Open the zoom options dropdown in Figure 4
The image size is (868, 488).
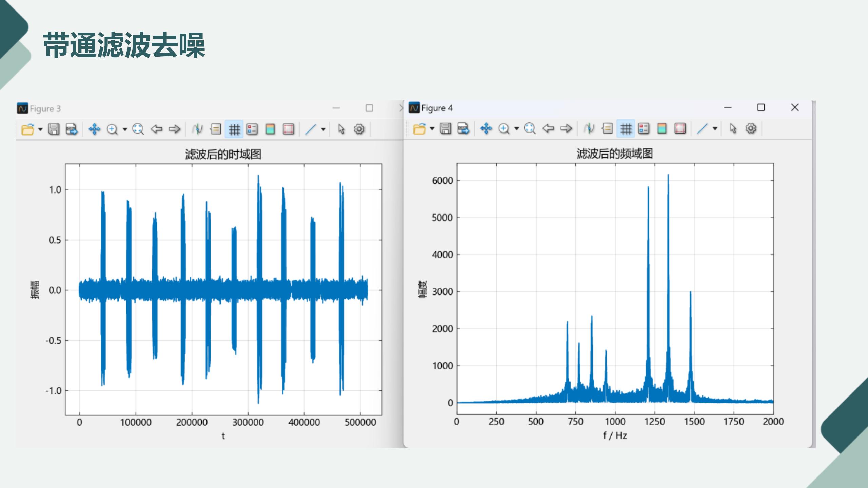point(516,128)
